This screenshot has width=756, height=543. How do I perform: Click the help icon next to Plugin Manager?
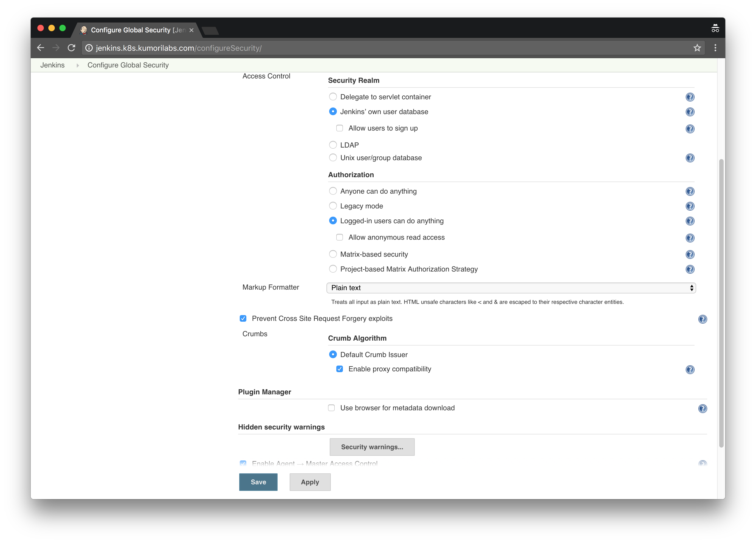(703, 408)
